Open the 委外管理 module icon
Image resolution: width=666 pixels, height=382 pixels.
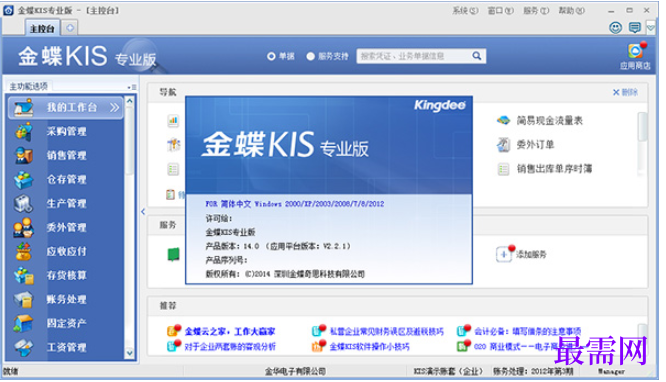[x=23, y=228]
